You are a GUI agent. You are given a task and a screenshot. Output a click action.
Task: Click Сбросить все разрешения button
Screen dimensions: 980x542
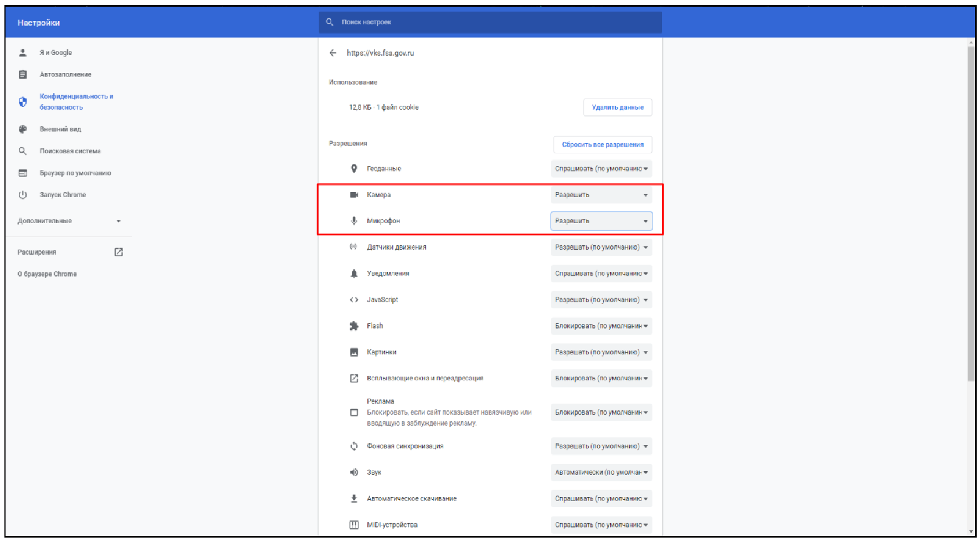point(602,144)
